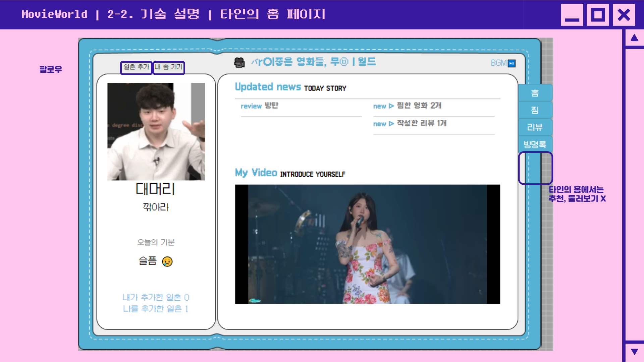Click the maximize window square icon
This screenshot has height=362, width=644.
pyautogui.click(x=598, y=15)
